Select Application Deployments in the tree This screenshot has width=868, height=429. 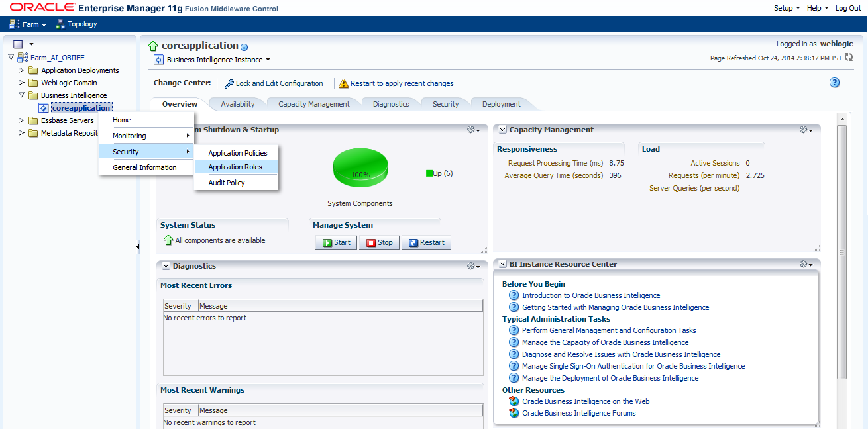[x=80, y=70]
